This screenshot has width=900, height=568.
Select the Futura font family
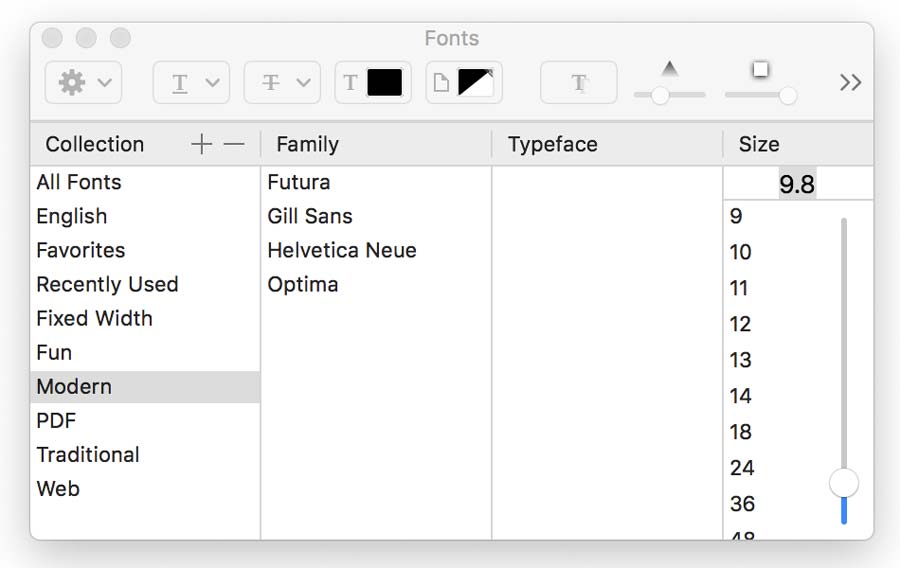pos(299,182)
